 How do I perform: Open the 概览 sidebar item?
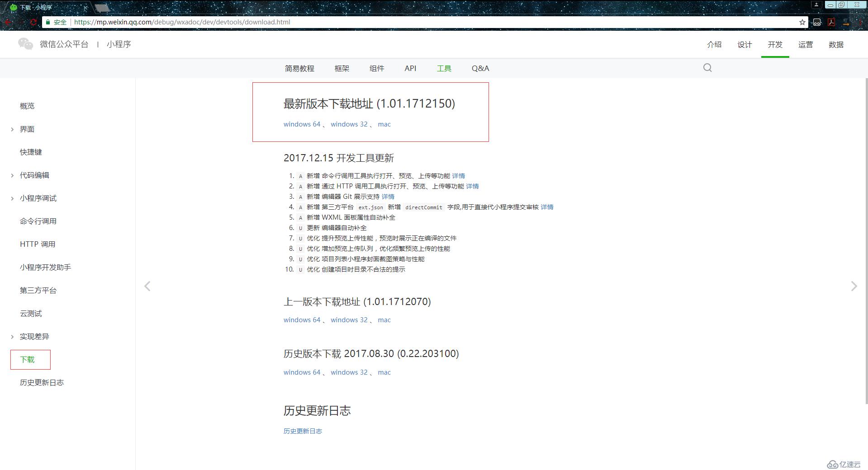[27, 106]
